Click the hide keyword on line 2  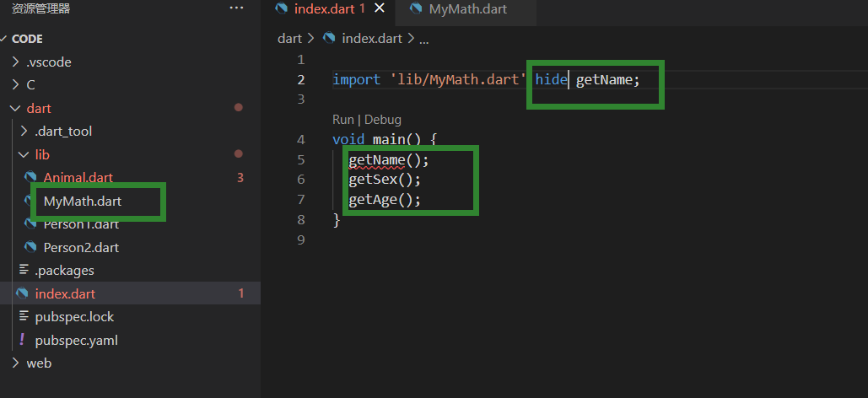point(552,80)
